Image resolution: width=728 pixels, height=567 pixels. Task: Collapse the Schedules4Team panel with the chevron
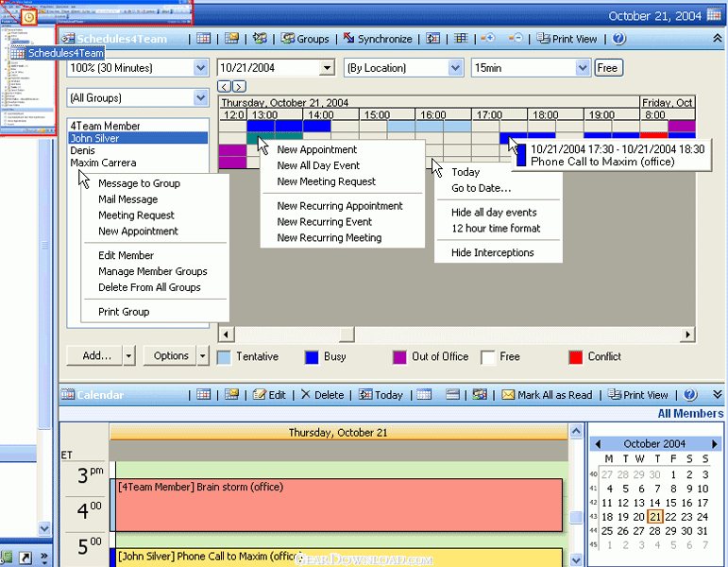click(717, 39)
